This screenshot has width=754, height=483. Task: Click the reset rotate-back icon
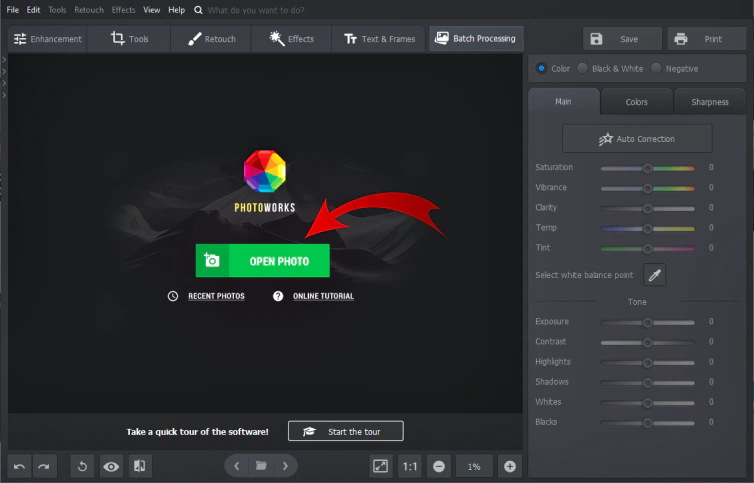coord(82,466)
